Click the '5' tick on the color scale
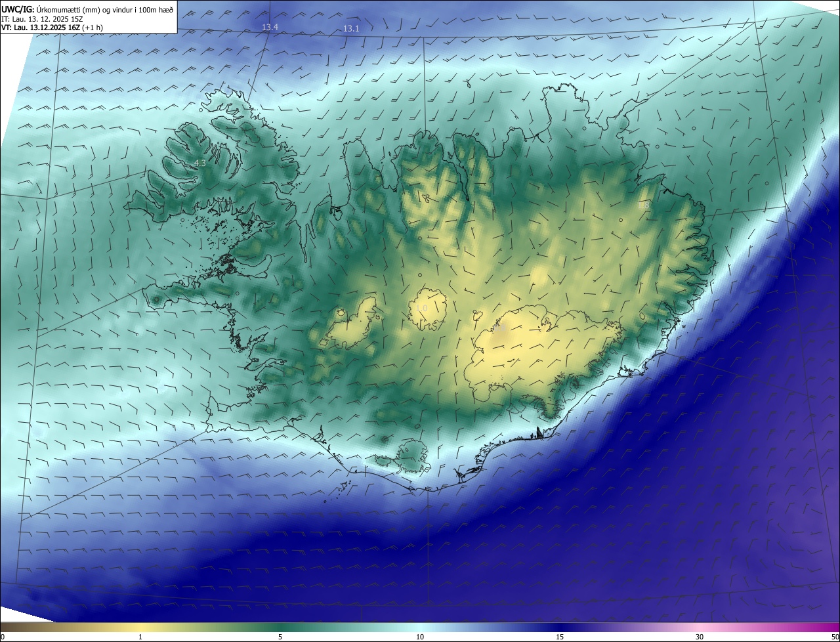 [x=280, y=637]
